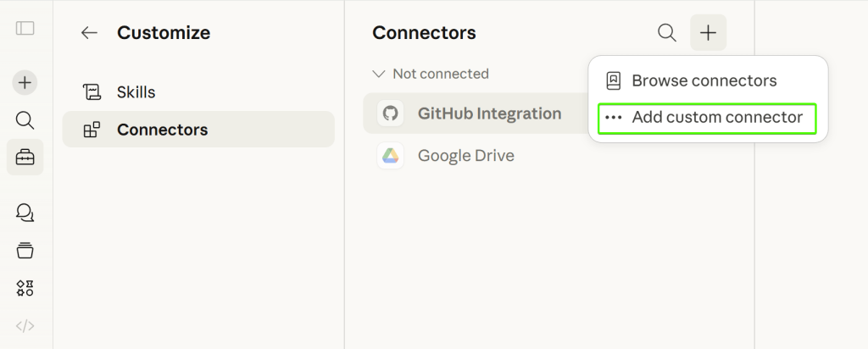Select Connectors in the Customize list

[162, 130]
